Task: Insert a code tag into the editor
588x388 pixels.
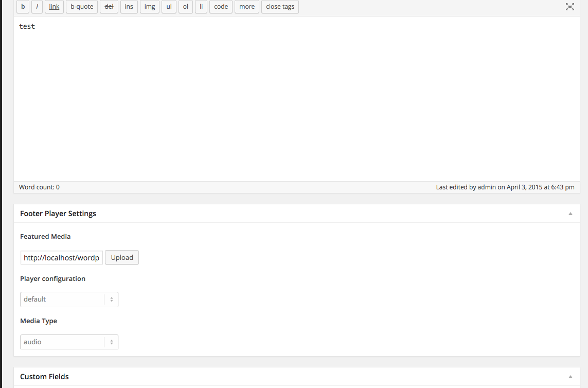Action: [221, 7]
